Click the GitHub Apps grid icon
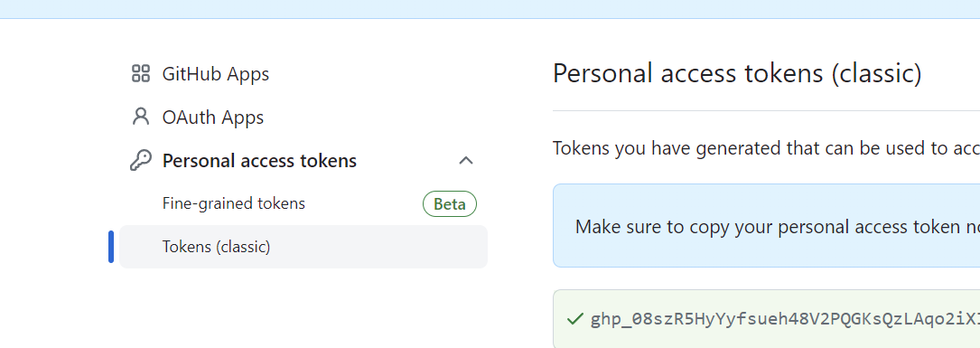 [x=141, y=74]
